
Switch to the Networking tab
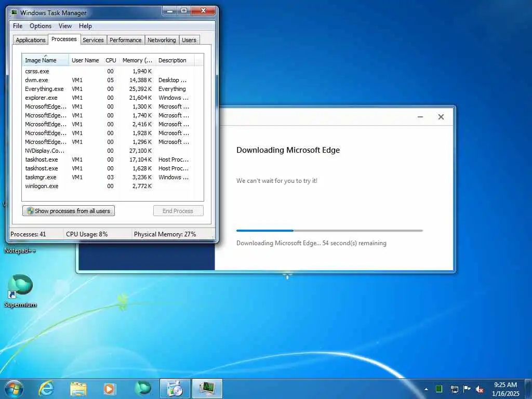(x=162, y=40)
